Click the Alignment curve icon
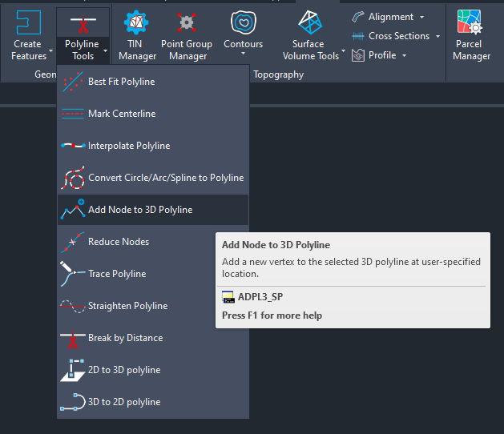 point(357,17)
